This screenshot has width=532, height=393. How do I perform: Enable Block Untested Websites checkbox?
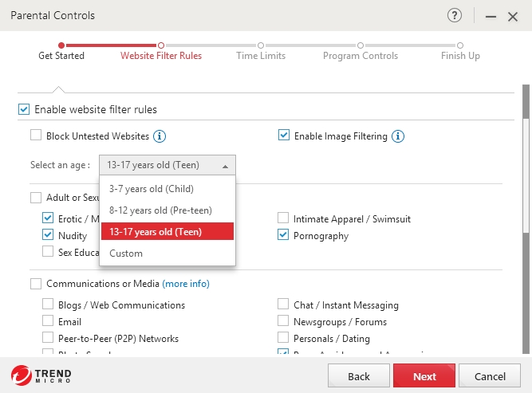tap(36, 136)
